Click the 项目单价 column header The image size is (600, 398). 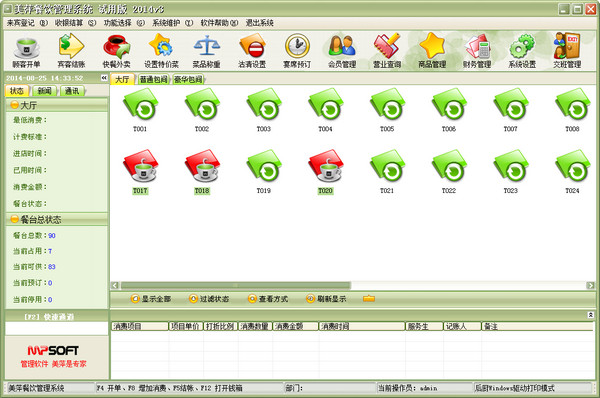(x=186, y=326)
